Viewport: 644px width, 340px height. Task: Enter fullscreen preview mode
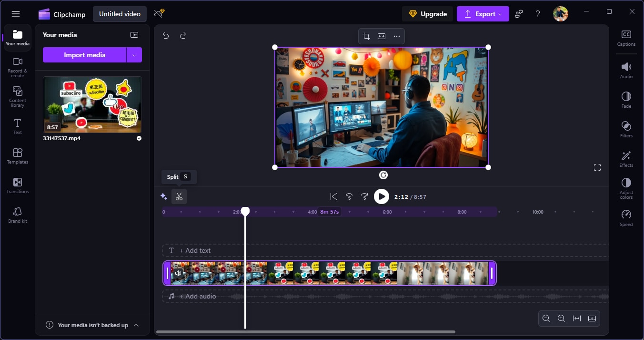[x=597, y=167]
